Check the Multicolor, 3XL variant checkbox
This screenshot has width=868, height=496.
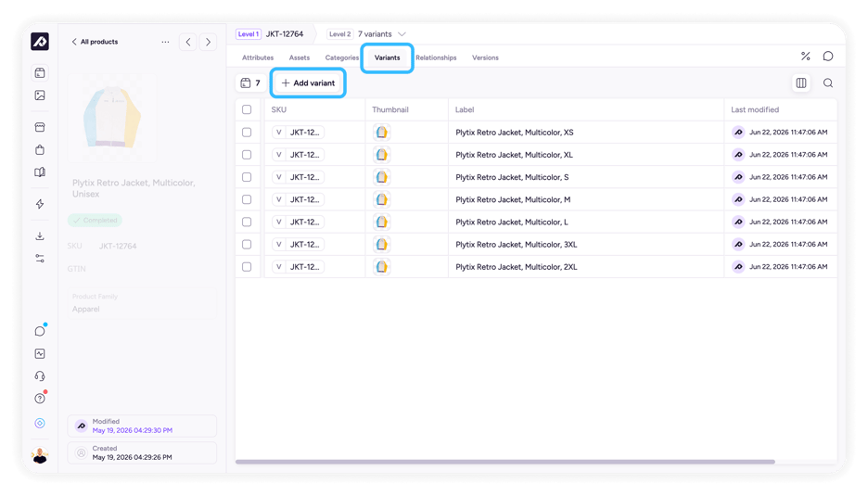click(x=247, y=244)
